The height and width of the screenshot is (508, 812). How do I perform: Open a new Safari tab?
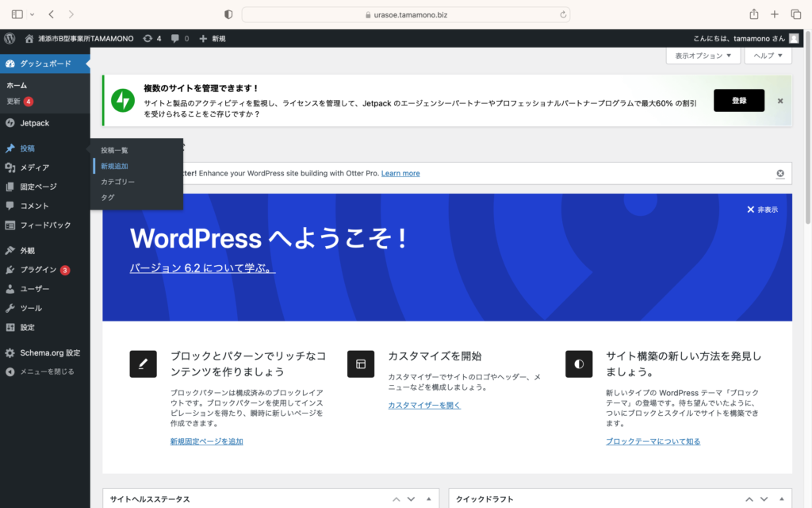[774, 14]
